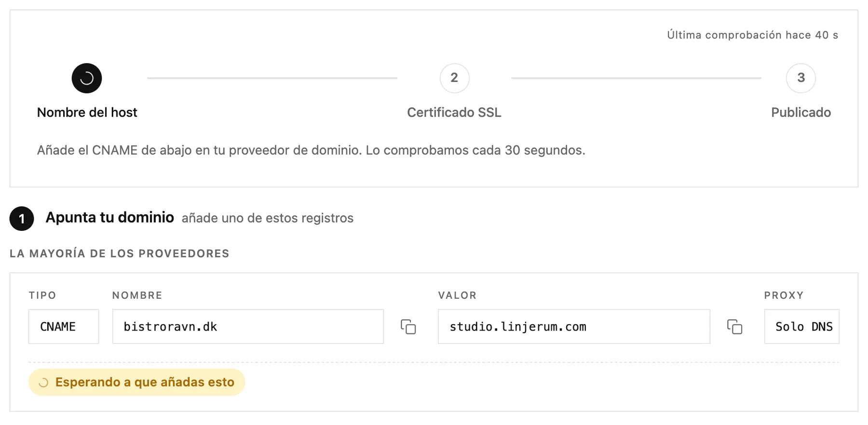868x425 pixels.
Task: Click the VALOR column label
Action: 457,295
